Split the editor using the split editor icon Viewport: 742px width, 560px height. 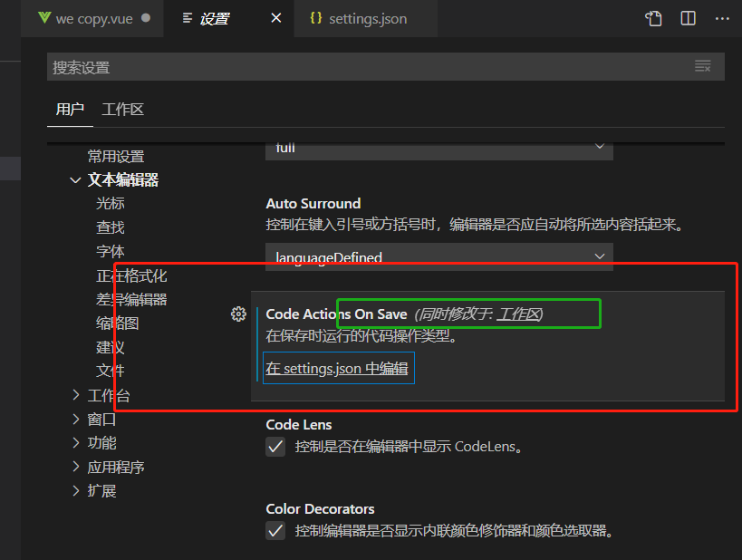(690, 17)
